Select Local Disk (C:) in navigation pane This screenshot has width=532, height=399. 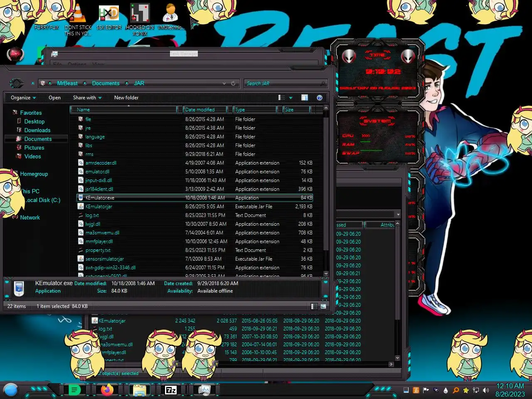coord(43,200)
